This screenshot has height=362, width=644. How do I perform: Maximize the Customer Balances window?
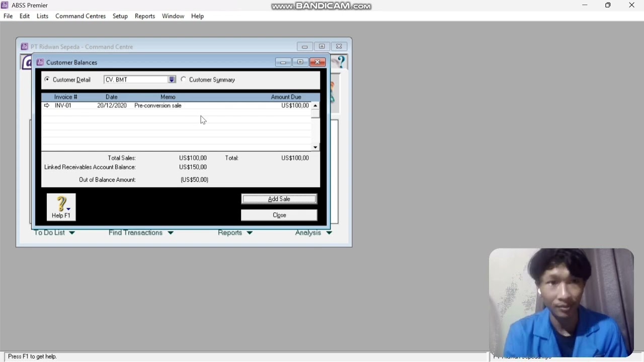click(x=300, y=62)
